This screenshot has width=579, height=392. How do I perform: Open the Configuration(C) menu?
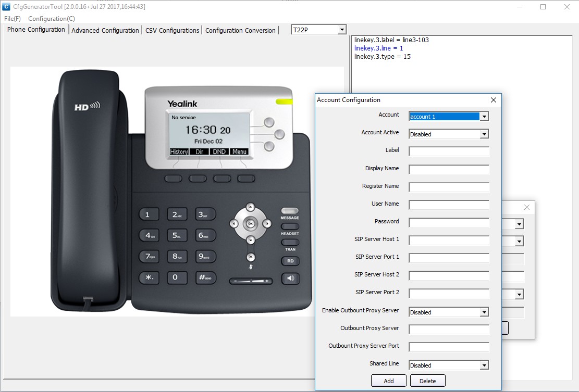coord(51,18)
